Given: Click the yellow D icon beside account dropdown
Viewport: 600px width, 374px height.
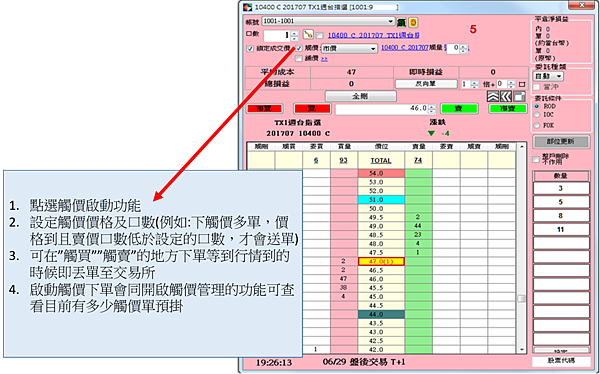Looking at the screenshot, I should point(413,22).
